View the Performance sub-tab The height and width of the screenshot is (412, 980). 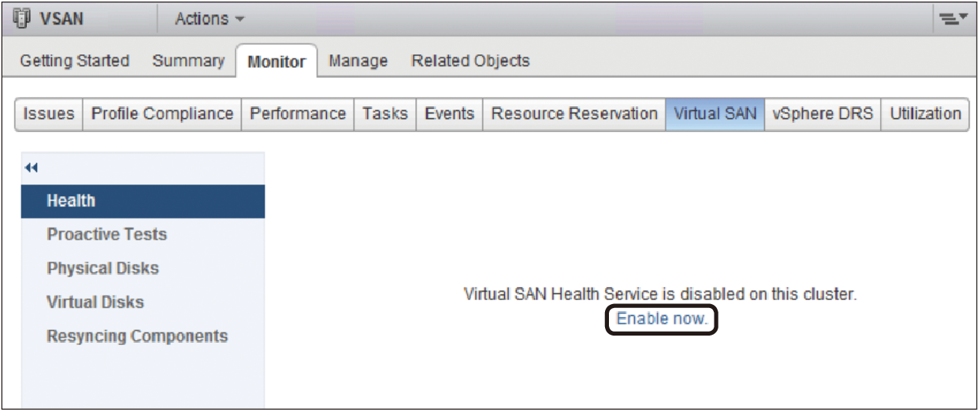coord(298,113)
